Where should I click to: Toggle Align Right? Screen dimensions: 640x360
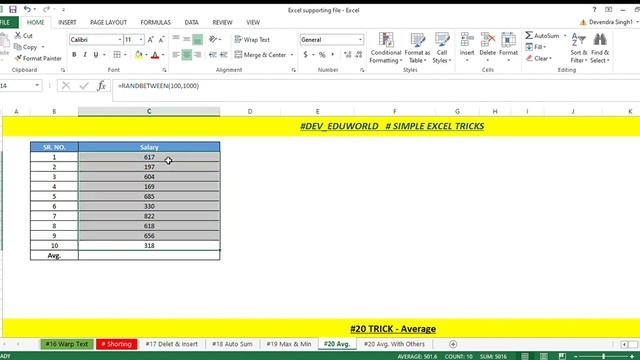point(198,55)
